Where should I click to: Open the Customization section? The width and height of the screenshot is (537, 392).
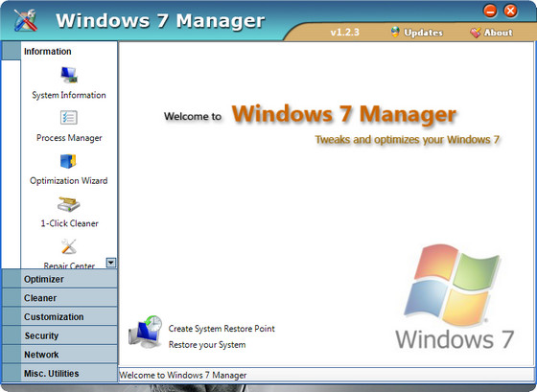point(59,316)
